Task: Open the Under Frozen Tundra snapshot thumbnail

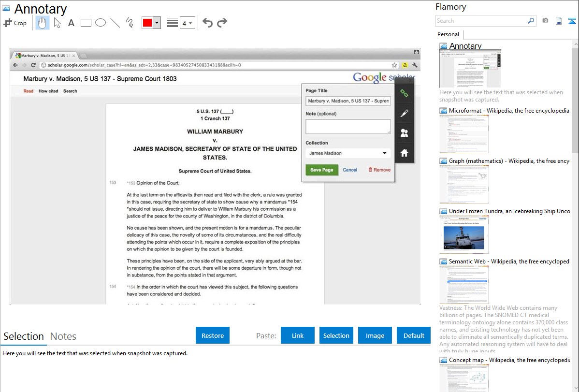Action: 464,234
